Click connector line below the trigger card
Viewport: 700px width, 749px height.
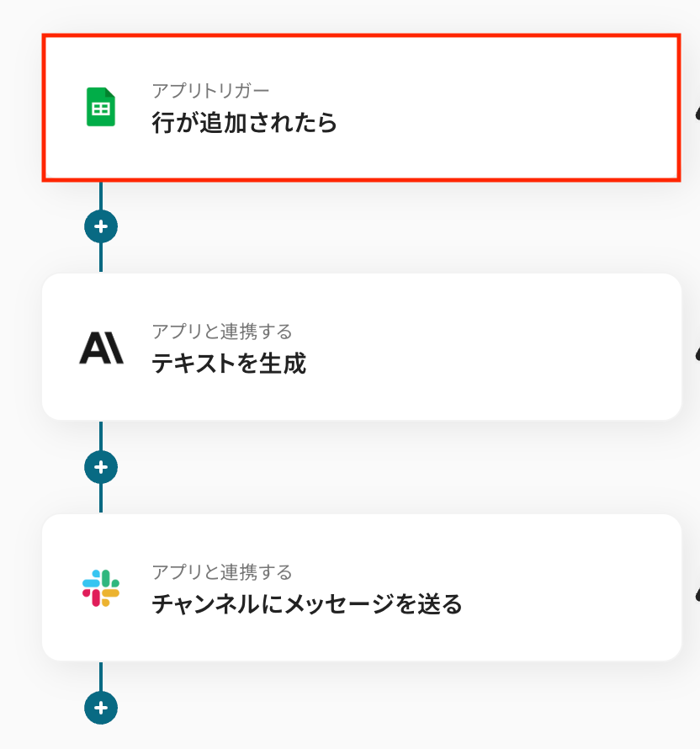(101, 195)
